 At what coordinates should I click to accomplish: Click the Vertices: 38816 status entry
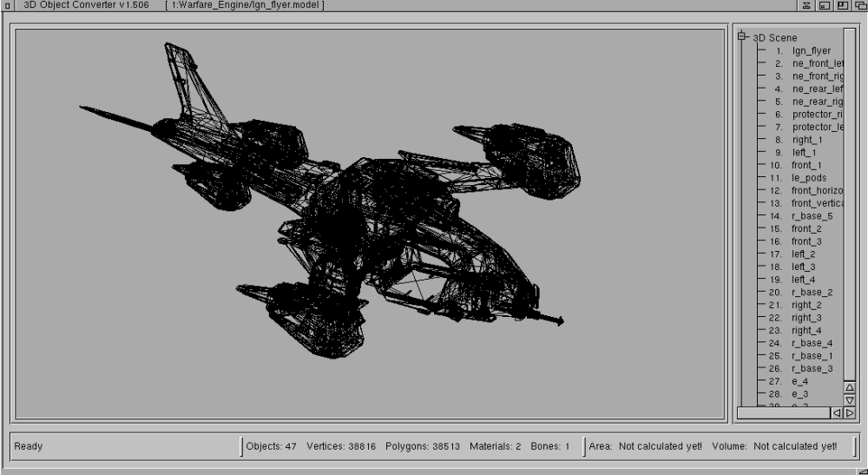(341, 446)
